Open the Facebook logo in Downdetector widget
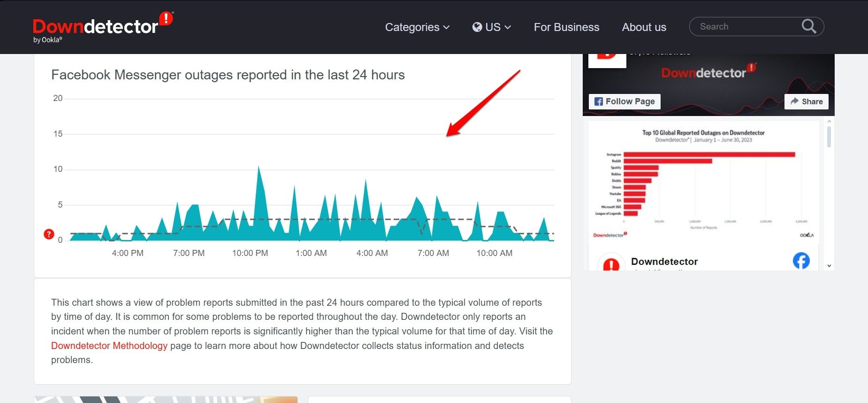This screenshot has height=403, width=868. click(x=801, y=261)
